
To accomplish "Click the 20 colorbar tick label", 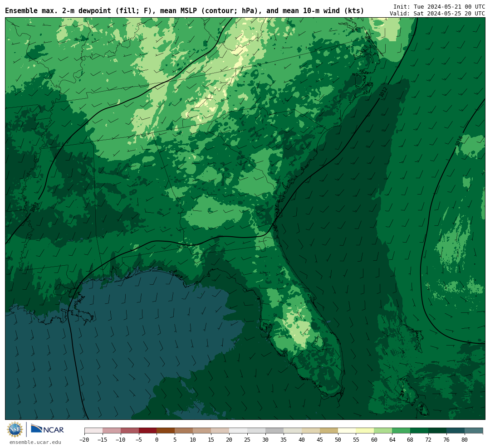I will 230,439.
